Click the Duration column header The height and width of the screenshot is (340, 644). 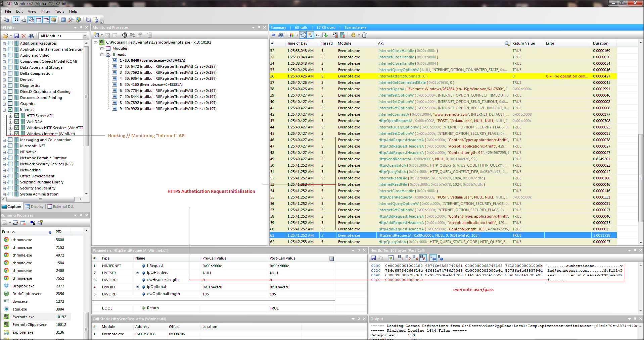click(600, 43)
